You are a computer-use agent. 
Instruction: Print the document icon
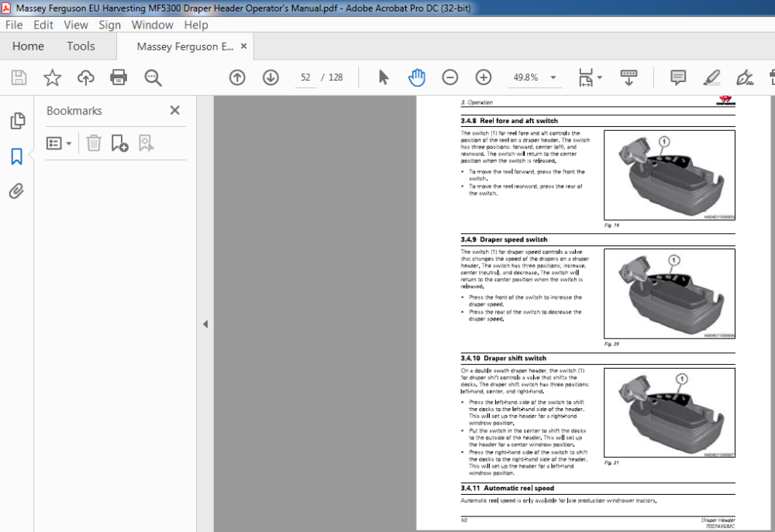pos(119,77)
